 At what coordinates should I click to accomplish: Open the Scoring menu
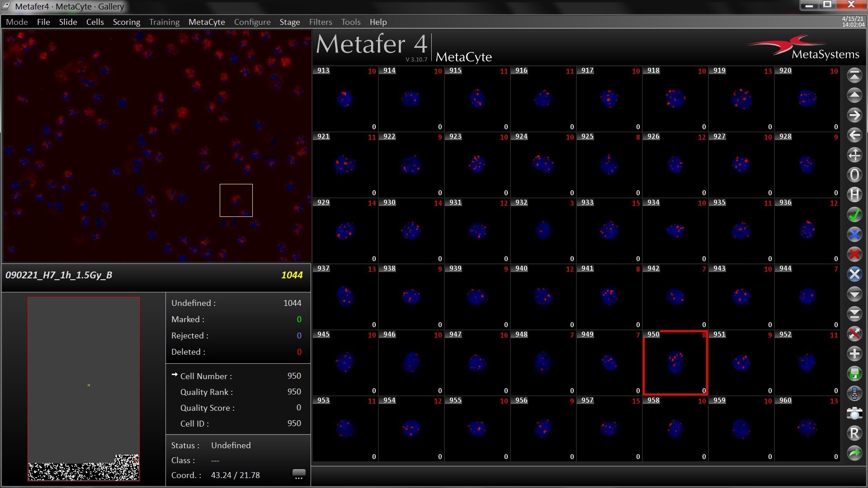point(126,22)
